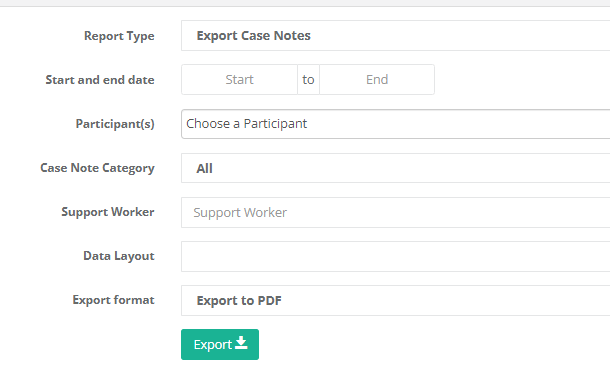610x373 pixels.
Task: Click the green Export button
Action: tap(220, 345)
